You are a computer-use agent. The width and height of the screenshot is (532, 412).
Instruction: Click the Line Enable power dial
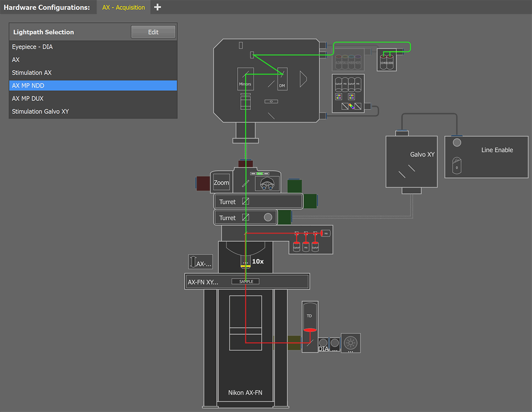tap(457, 165)
